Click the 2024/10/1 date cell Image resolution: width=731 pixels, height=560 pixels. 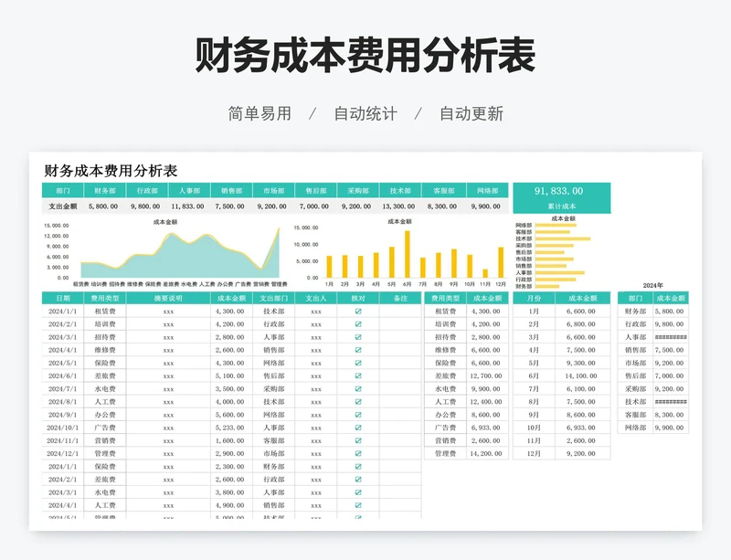pyautogui.click(x=63, y=428)
